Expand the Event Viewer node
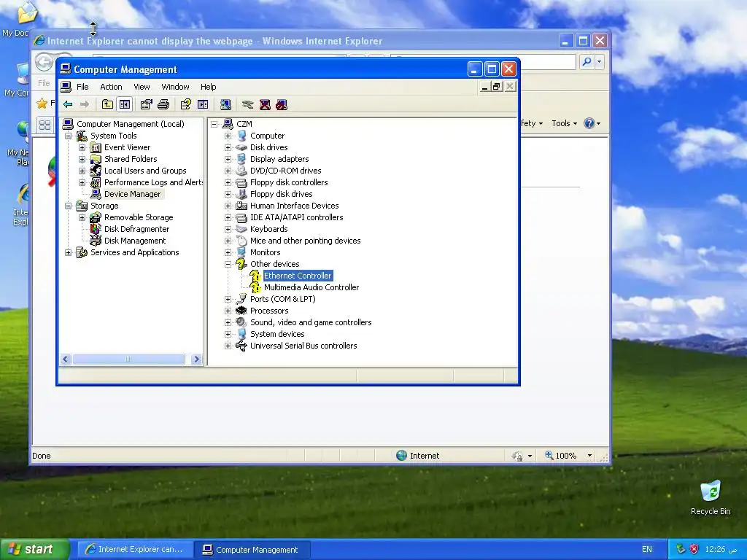747x560 pixels. pyautogui.click(x=82, y=147)
